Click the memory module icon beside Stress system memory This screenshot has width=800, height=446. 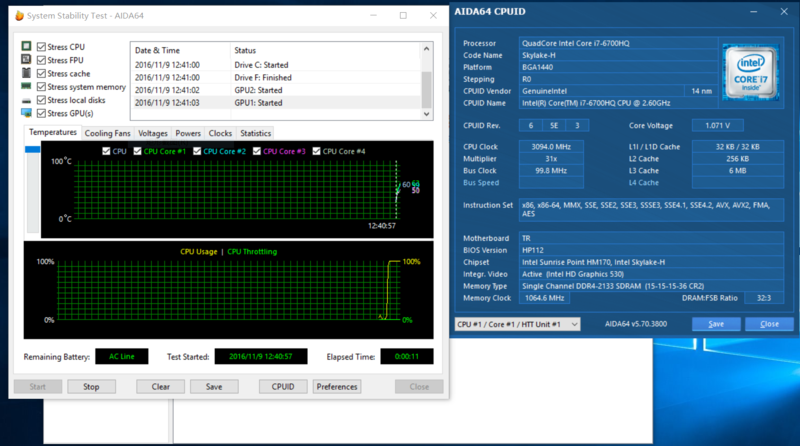pyautogui.click(x=27, y=86)
